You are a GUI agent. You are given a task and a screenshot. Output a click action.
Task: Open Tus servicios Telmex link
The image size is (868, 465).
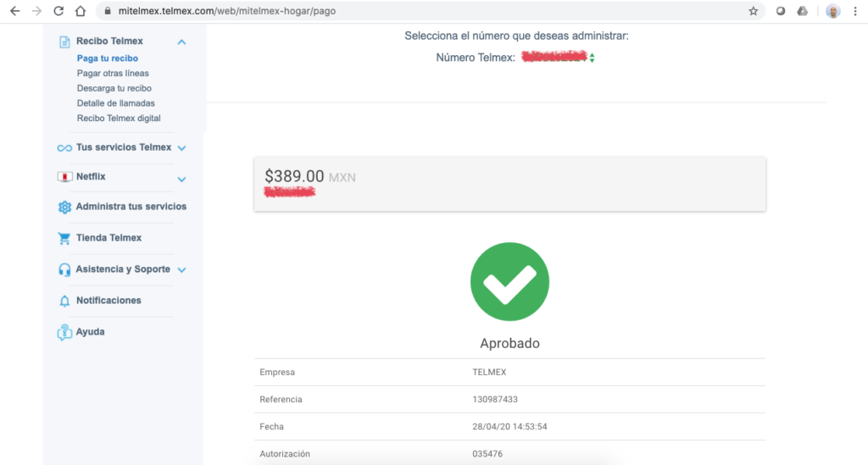click(x=124, y=147)
